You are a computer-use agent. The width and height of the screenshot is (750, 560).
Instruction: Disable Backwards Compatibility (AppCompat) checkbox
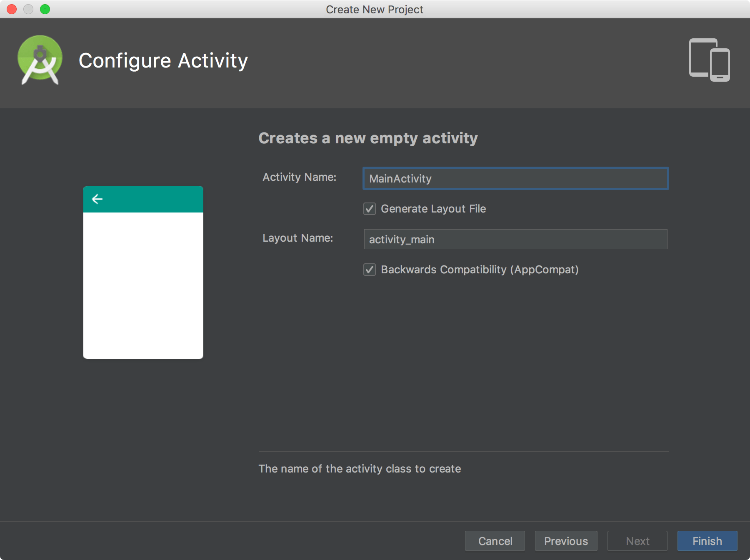point(370,270)
